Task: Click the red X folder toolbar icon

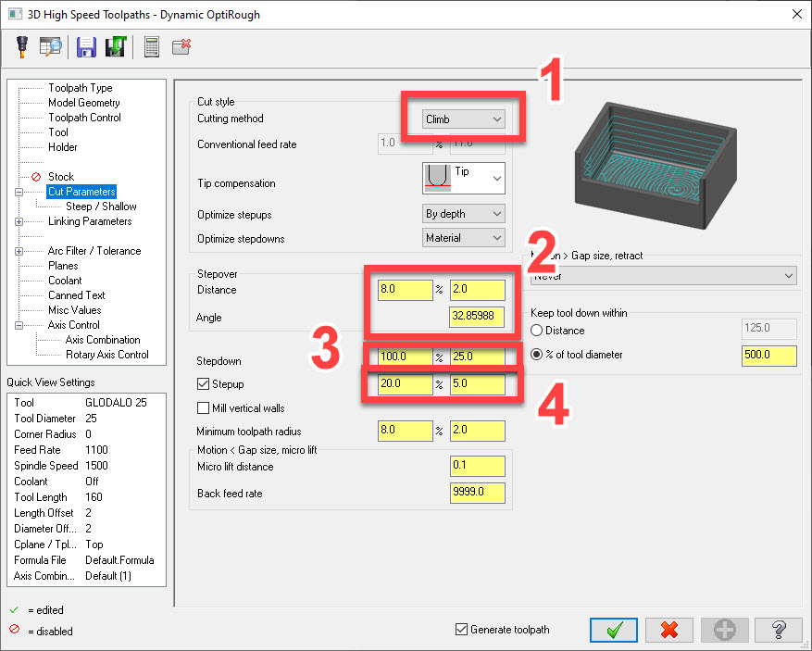Action: (x=181, y=47)
